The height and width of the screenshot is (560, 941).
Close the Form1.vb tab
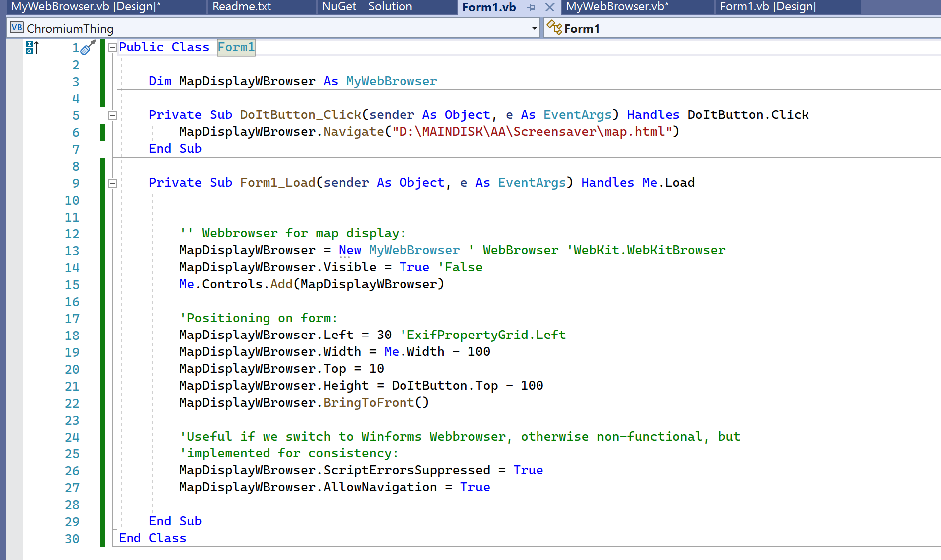tap(549, 7)
